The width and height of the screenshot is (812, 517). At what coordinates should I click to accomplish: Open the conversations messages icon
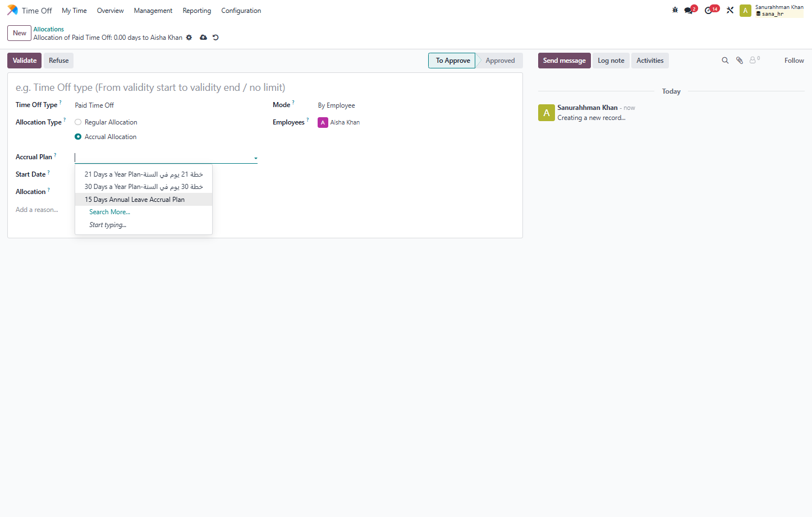[689, 10]
